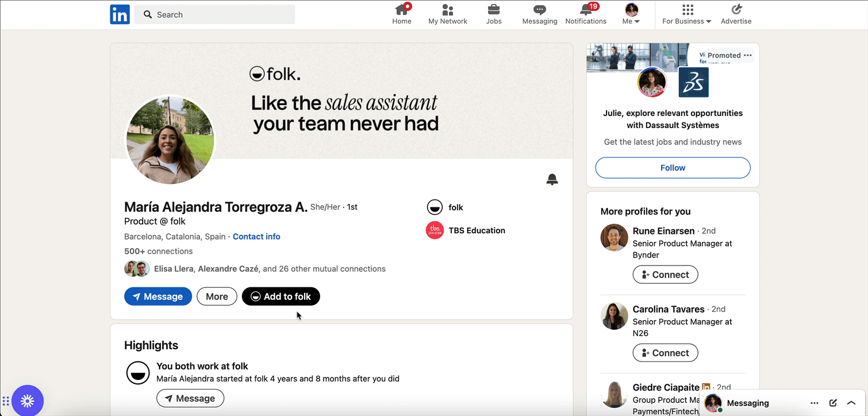Open Carolina Tavares's profile
This screenshot has height=416, width=868.
(669, 309)
